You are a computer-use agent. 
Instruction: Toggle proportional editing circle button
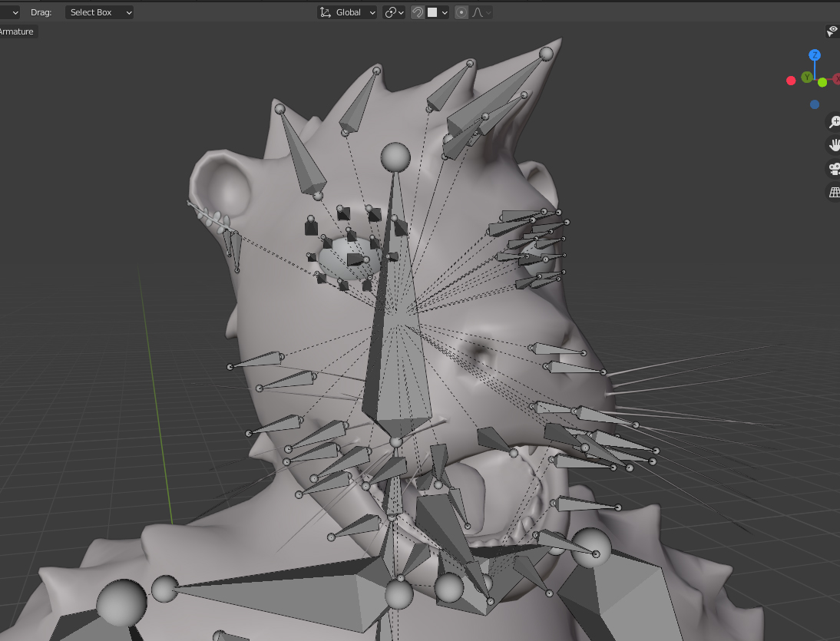[461, 12]
